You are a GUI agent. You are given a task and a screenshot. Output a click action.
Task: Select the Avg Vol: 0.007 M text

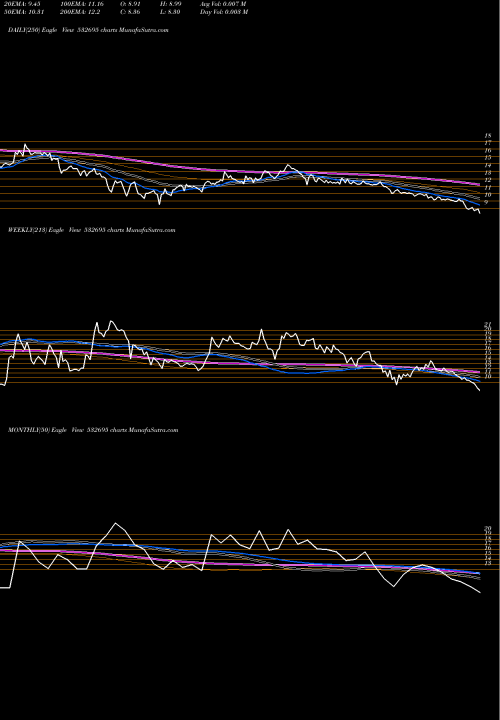(223, 4)
